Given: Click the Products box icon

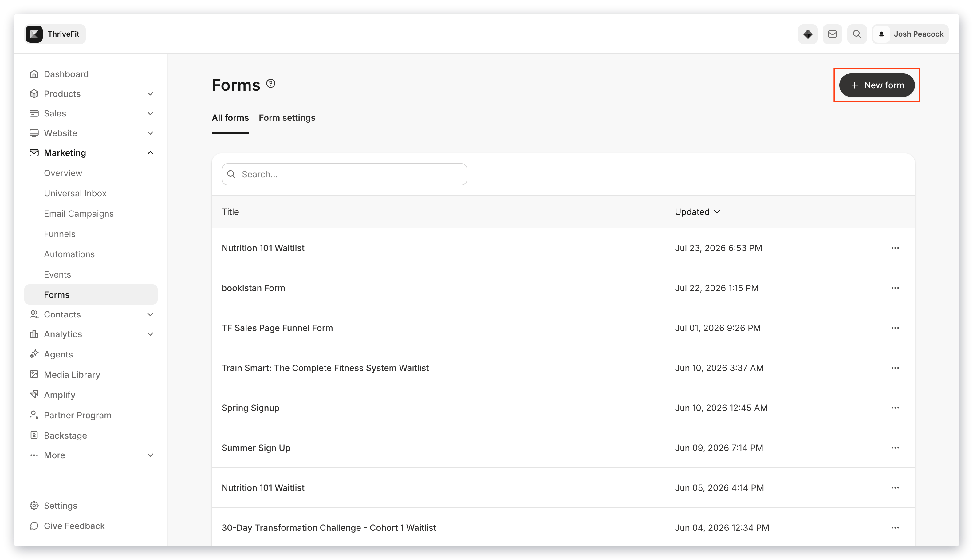Looking at the screenshot, I should [x=34, y=93].
